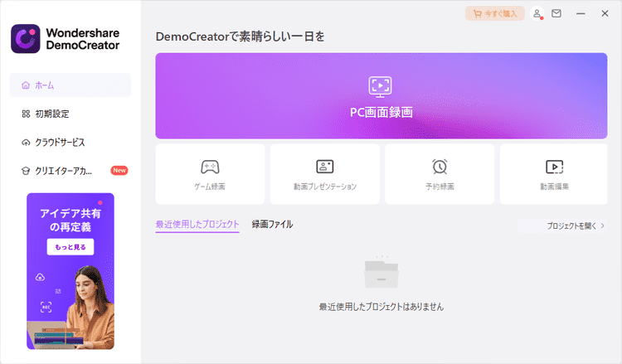
Task: Click プロジェクトを開く link
Action: (x=571, y=226)
